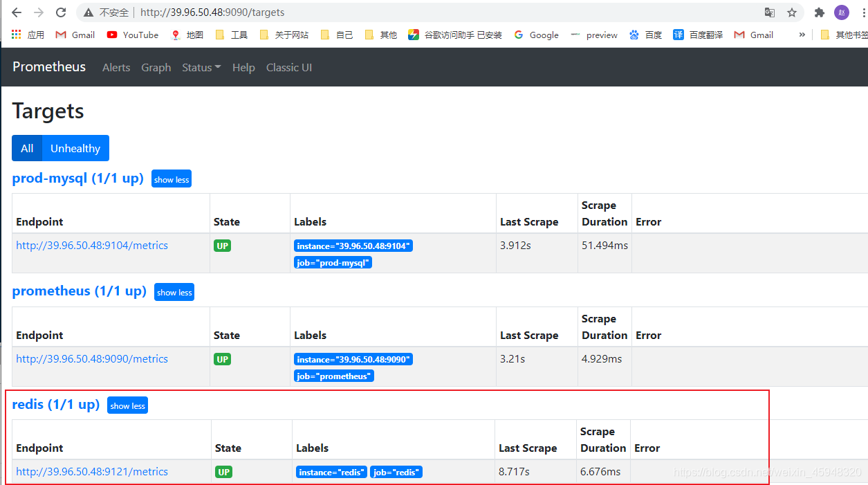
Task: Switch to Classic UI
Action: [x=289, y=68]
